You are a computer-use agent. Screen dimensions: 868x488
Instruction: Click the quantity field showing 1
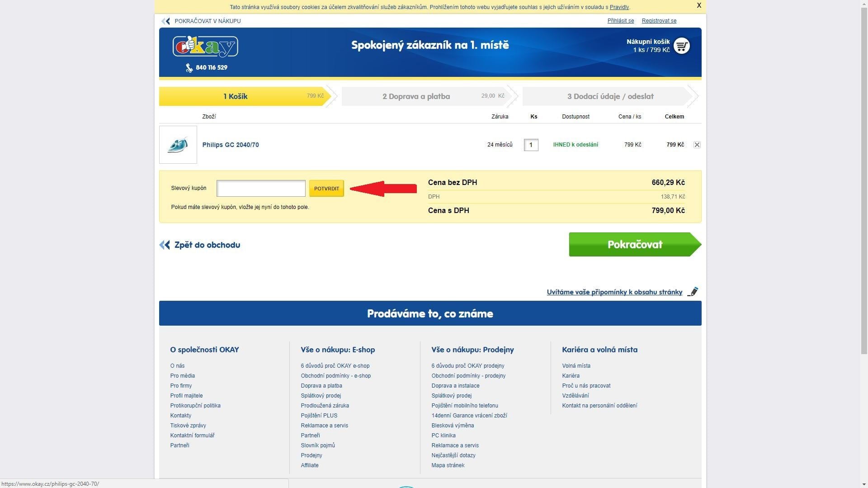(531, 145)
